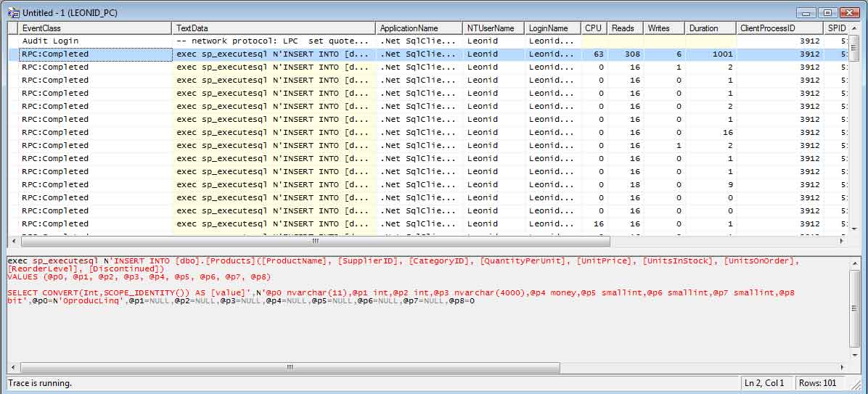The width and height of the screenshot is (868, 394).
Task: Click 'sp_executesql' in the SQL detail pane
Action: point(65,260)
